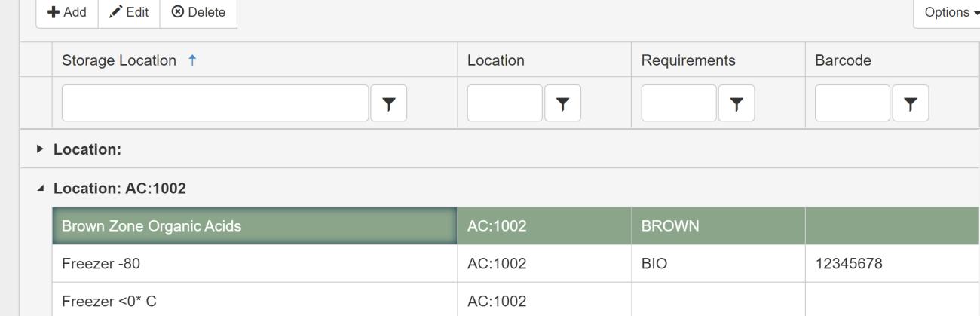Select the Freezer <0* C row
980x316 pixels.
click(x=254, y=301)
